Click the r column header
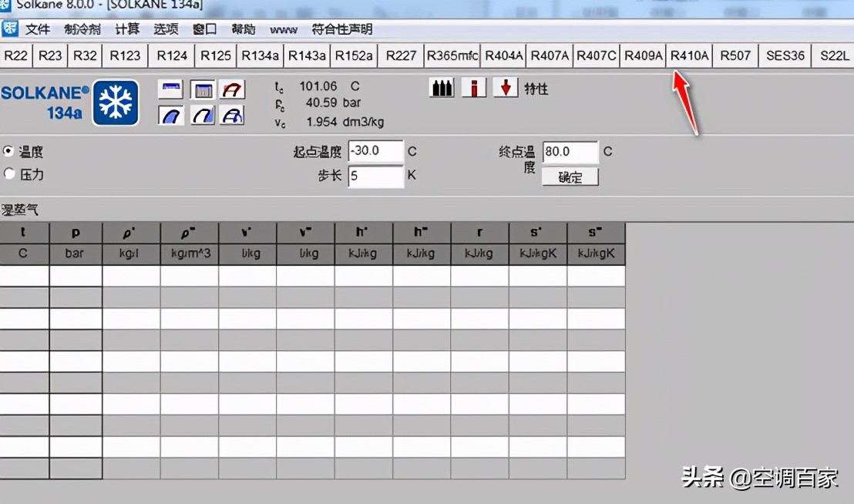The width and height of the screenshot is (854, 504). (x=480, y=233)
